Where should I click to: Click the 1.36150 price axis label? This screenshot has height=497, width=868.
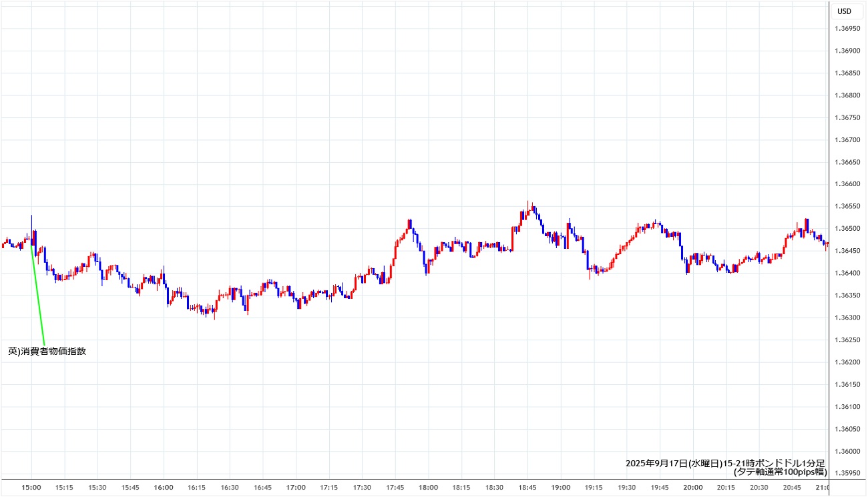pyautogui.click(x=847, y=384)
